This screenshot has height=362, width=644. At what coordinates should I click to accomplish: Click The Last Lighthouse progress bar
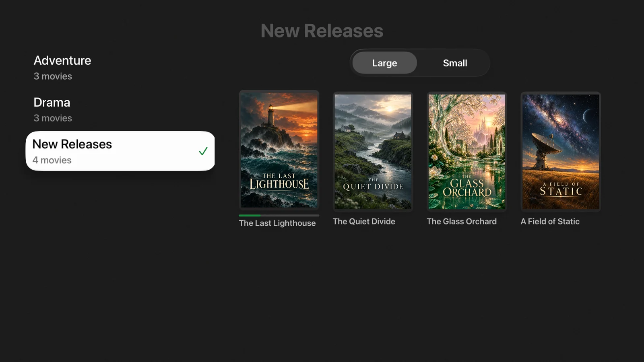click(x=279, y=216)
